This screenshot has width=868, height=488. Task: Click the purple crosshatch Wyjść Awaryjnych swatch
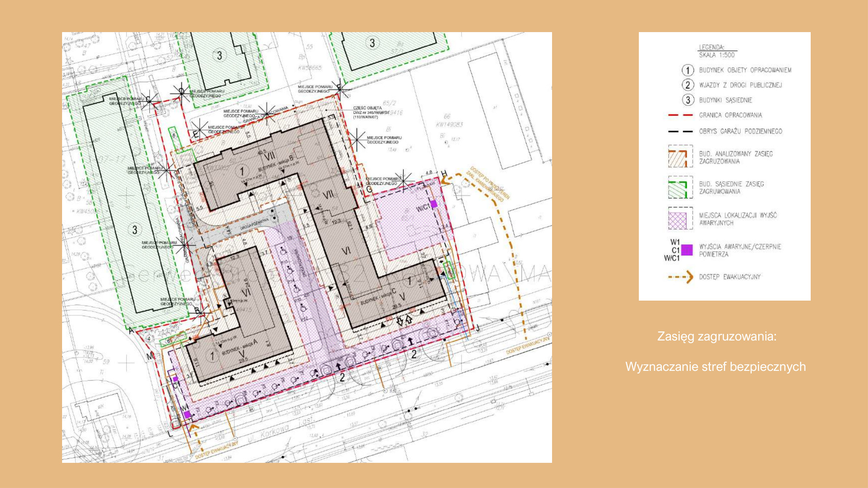[677, 219]
